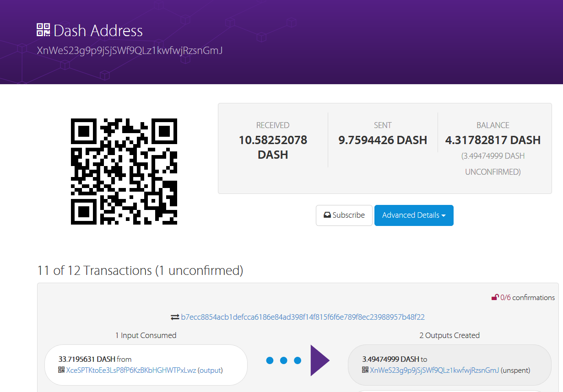
Task: Click the sent amount 9.7594426 DASH
Action: point(383,140)
